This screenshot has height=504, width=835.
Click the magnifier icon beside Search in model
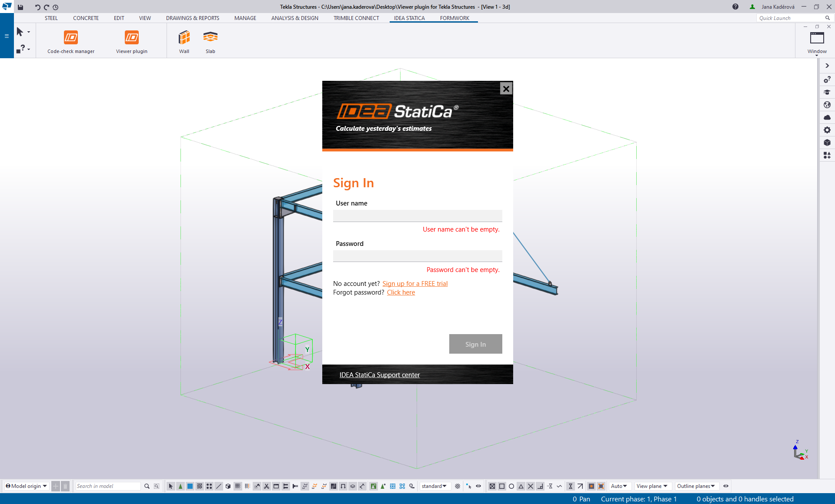pos(147,486)
